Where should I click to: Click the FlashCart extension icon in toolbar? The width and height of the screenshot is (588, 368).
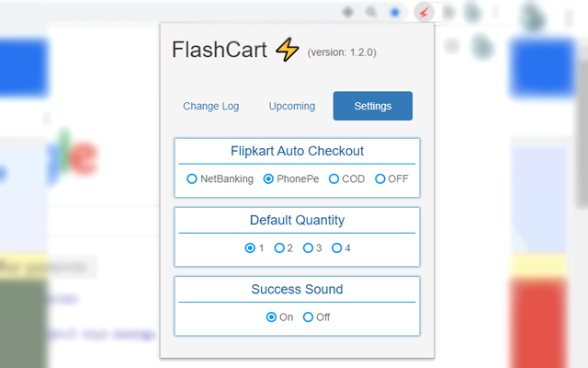(x=424, y=13)
